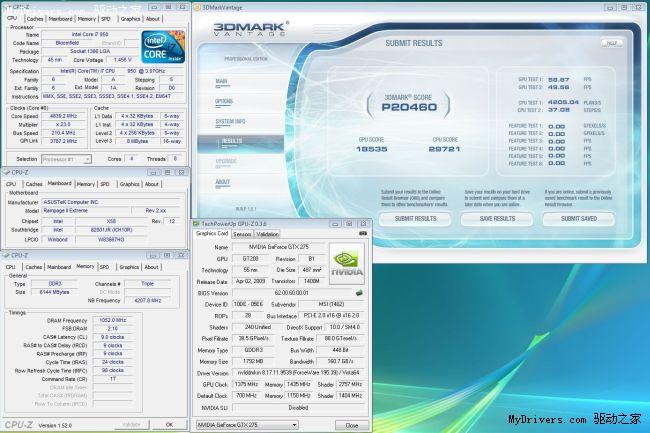Click the 3DMark Vantage title bar icon
Image resolution: width=650 pixels, height=433 pixels.
(198, 7)
